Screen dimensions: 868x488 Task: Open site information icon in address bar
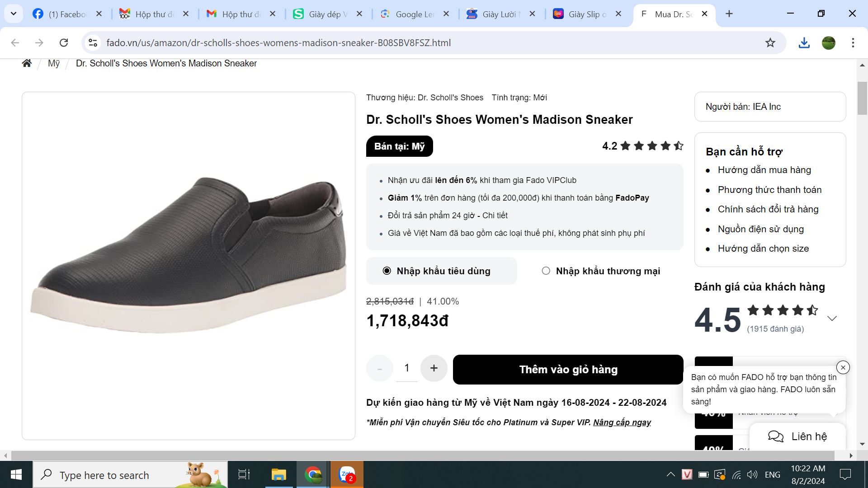(x=93, y=43)
